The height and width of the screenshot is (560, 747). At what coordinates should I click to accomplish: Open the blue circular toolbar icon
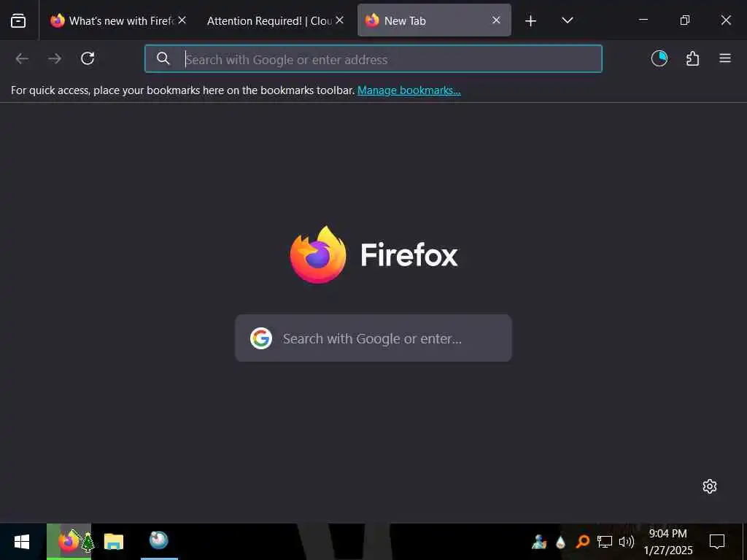[x=659, y=58]
